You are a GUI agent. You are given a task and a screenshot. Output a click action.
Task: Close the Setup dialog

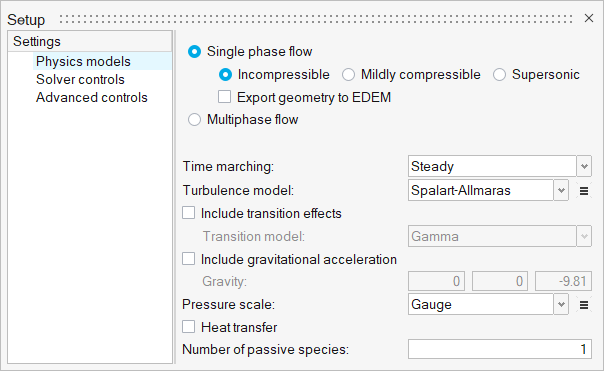(x=589, y=18)
